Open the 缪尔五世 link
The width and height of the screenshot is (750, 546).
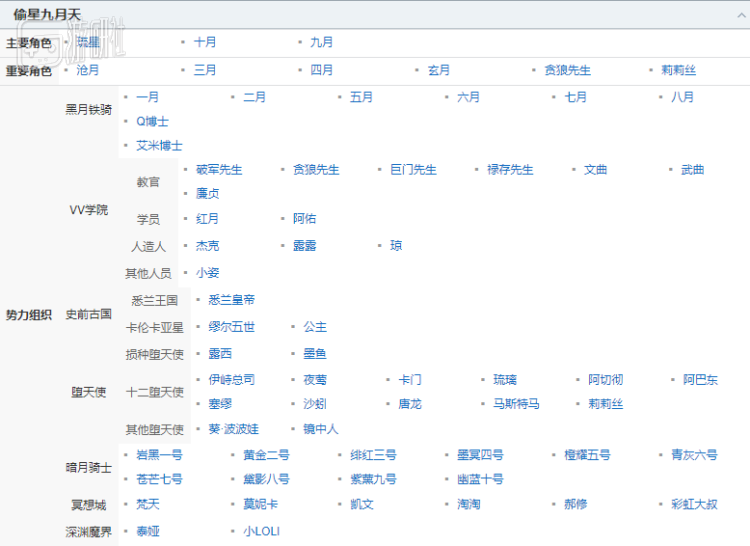tap(232, 327)
